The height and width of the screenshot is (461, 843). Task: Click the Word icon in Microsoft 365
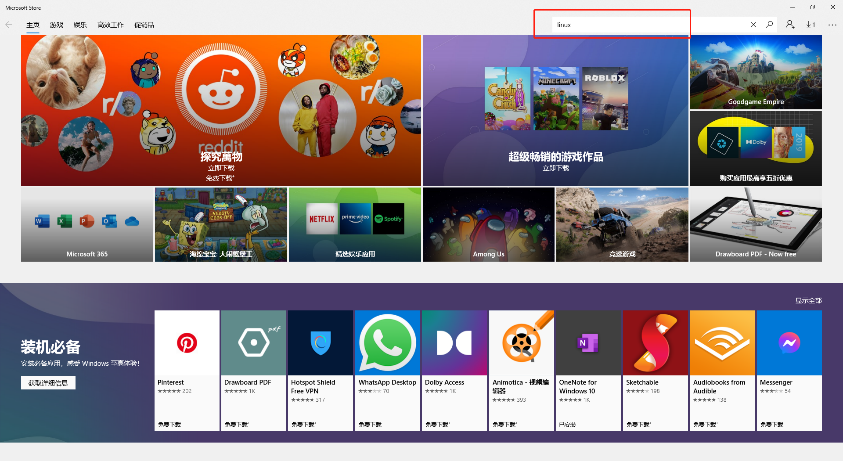point(42,221)
